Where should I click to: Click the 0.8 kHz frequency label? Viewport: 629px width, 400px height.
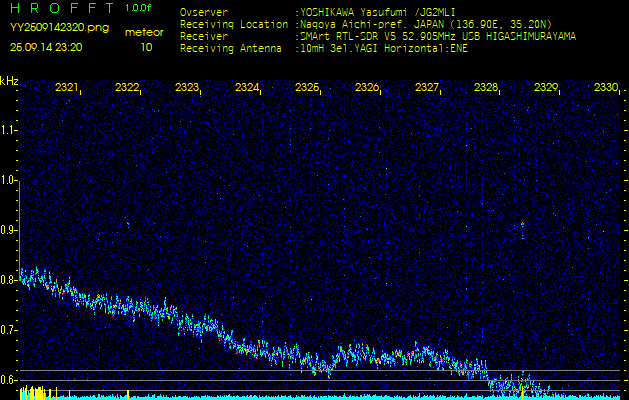(x=9, y=280)
